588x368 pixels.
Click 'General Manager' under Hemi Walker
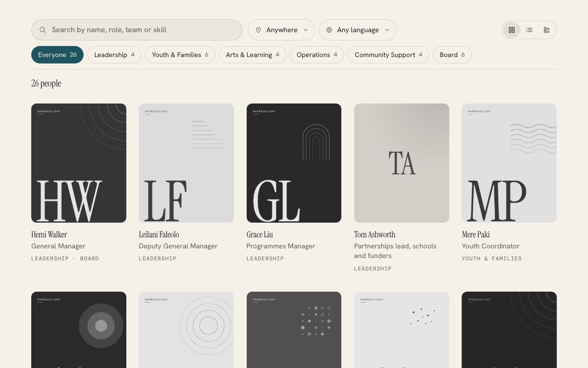[58, 246]
